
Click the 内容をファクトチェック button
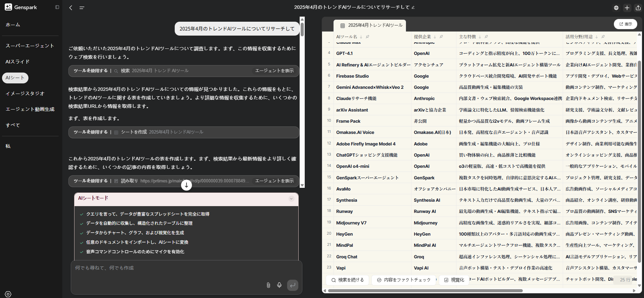pyautogui.click(x=404, y=280)
